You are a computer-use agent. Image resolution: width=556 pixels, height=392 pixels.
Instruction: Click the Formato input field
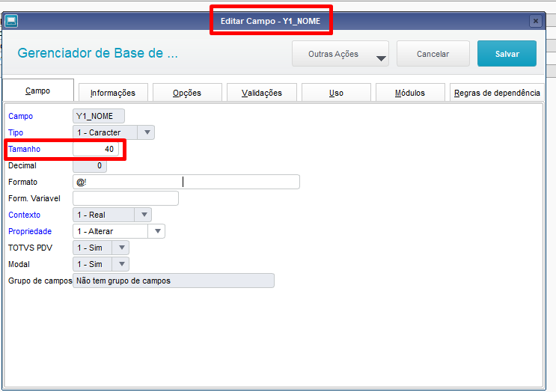coord(186,182)
